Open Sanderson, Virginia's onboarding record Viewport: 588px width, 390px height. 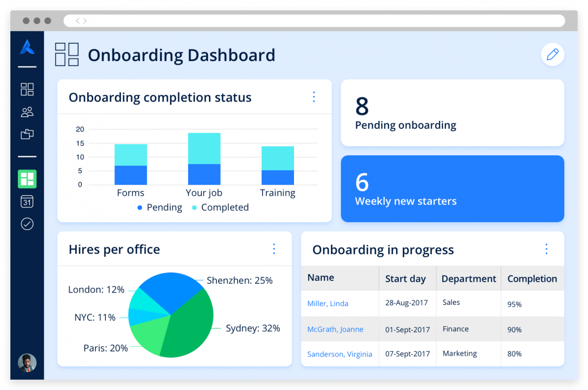[340, 353]
